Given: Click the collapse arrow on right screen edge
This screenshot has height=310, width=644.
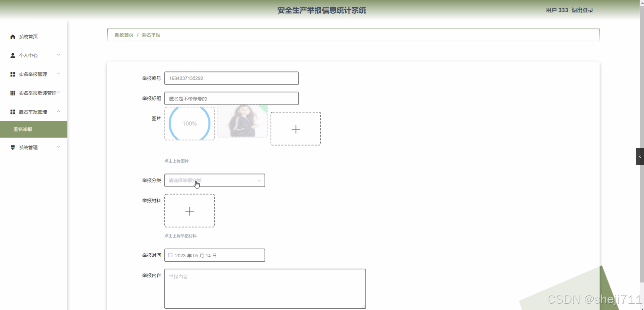Looking at the screenshot, I should (x=640, y=156).
